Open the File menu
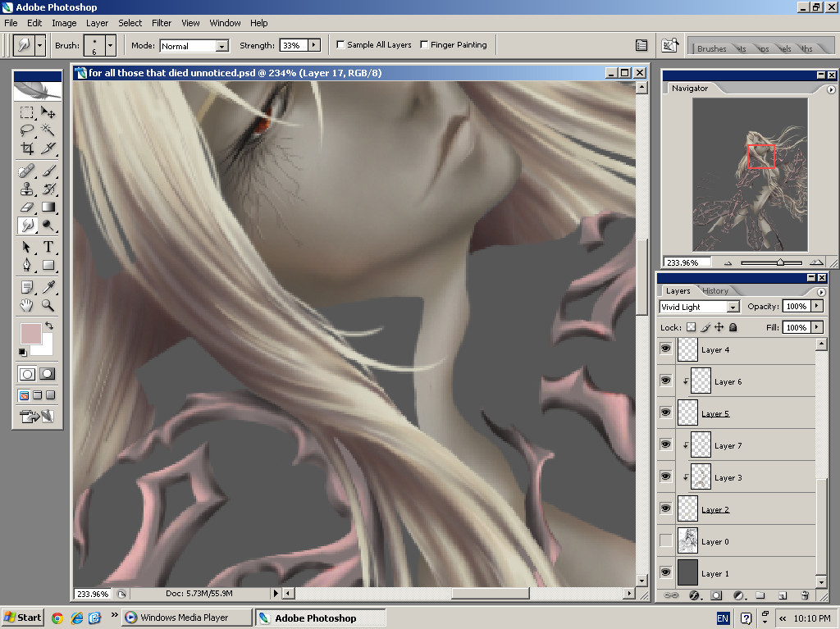Image resolution: width=840 pixels, height=629 pixels. point(11,23)
